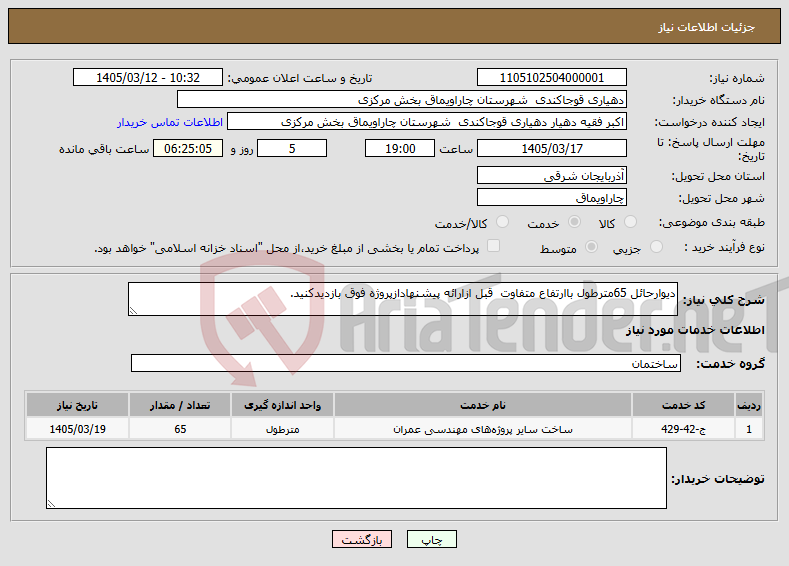Click the remaining time field 06:25:05

pos(188,148)
